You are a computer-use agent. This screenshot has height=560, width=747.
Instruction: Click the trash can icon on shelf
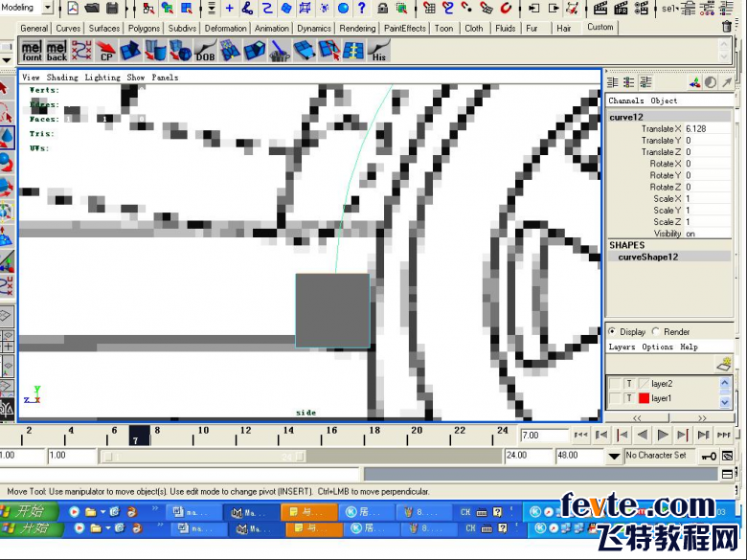pos(726,26)
